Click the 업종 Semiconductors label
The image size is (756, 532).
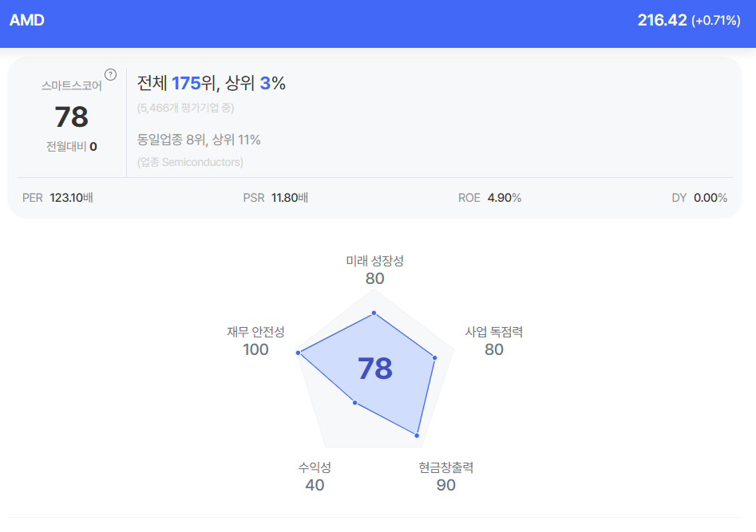[190, 162]
